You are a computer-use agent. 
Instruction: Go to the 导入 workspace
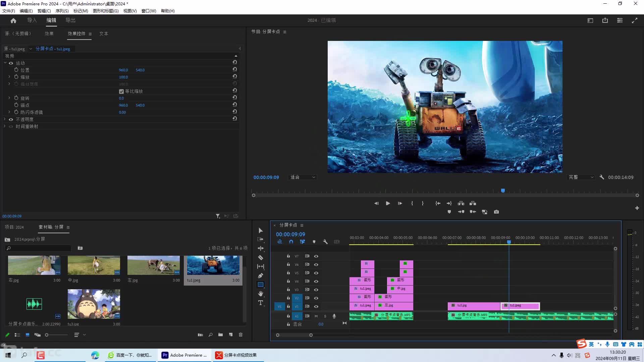point(32,20)
